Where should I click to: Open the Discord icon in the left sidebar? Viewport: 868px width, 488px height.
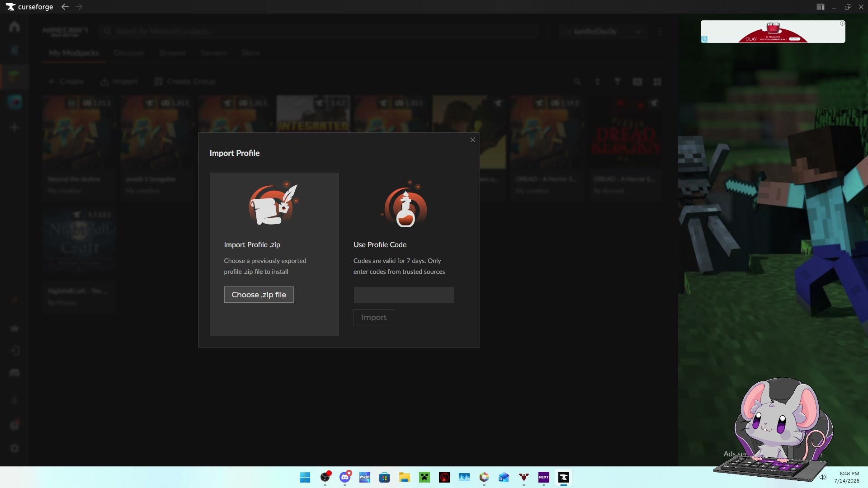point(14,373)
